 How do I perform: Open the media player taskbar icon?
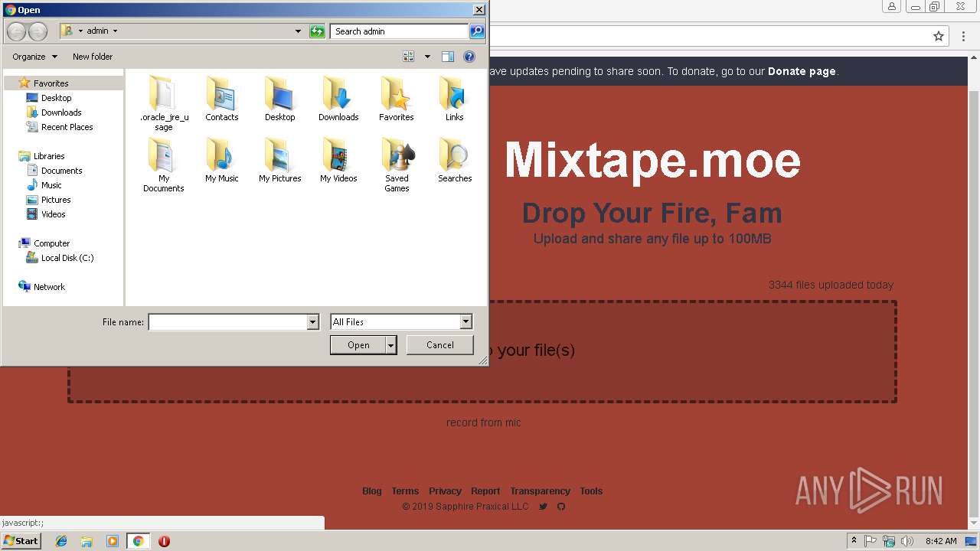tap(113, 541)
